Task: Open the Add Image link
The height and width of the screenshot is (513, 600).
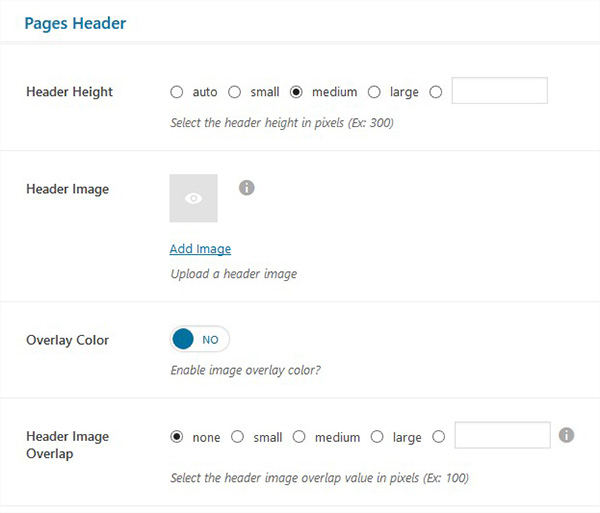Action: click(x=200, y=249)
